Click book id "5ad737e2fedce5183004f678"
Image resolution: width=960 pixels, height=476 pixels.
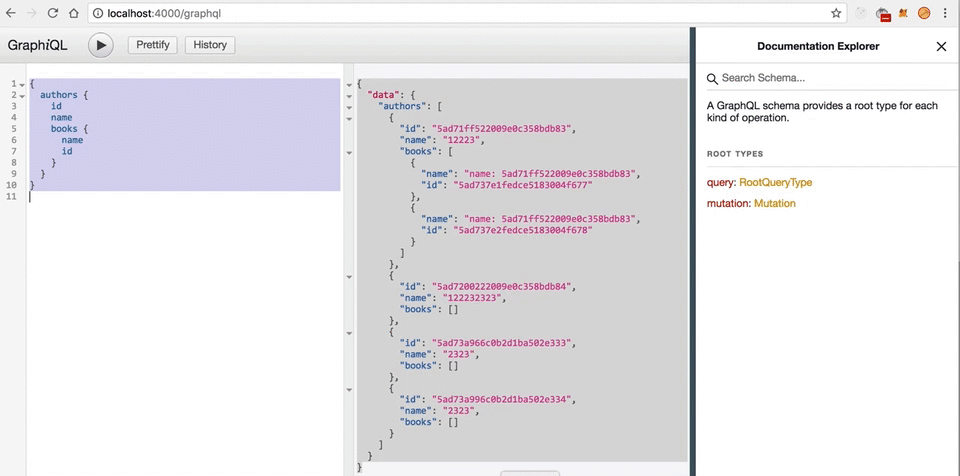pos(522,230)
